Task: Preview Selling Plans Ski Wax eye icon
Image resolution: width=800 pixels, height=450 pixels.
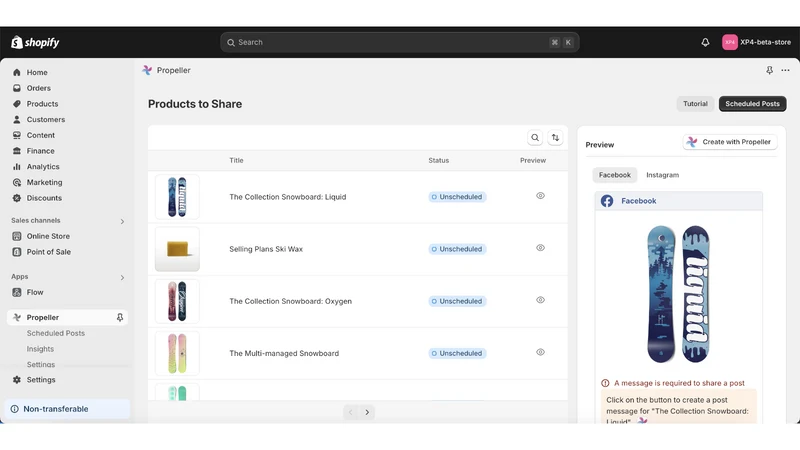Action: (540, 248)
